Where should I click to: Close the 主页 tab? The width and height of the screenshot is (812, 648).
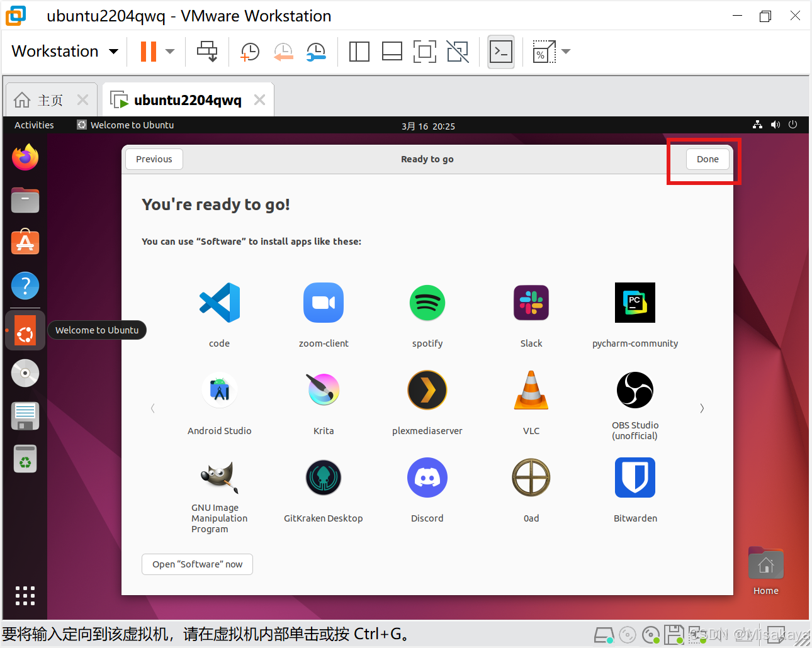[x=82, y=100]
